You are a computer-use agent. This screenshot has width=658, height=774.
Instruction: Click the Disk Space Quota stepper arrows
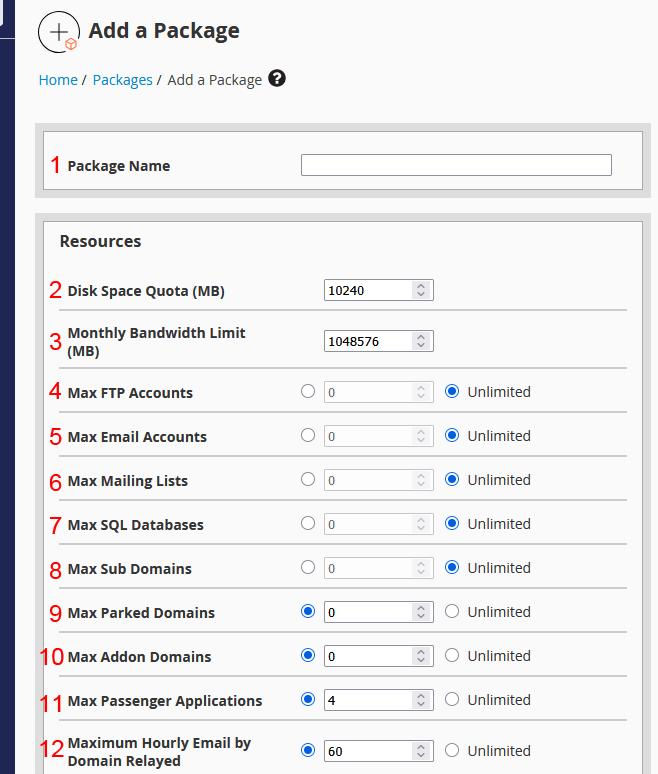(422, 290)
